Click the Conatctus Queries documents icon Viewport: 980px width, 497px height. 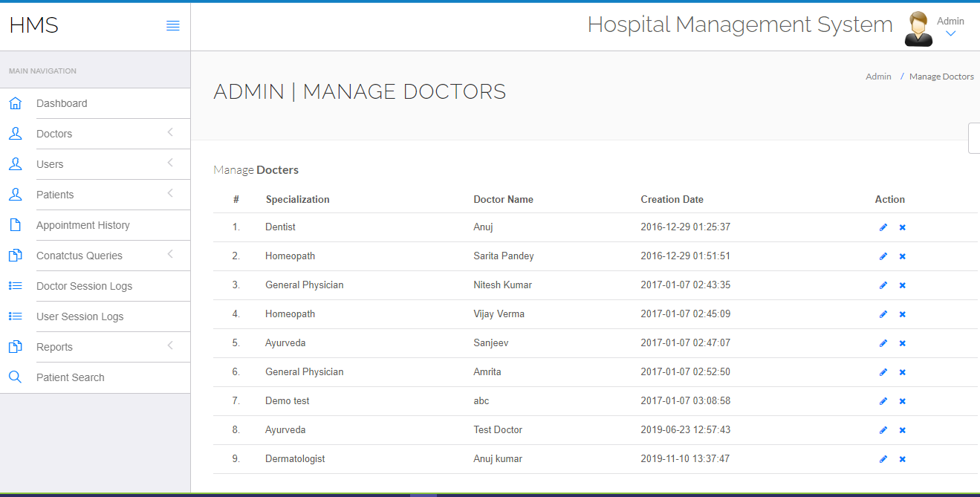(x=15, y=256)
